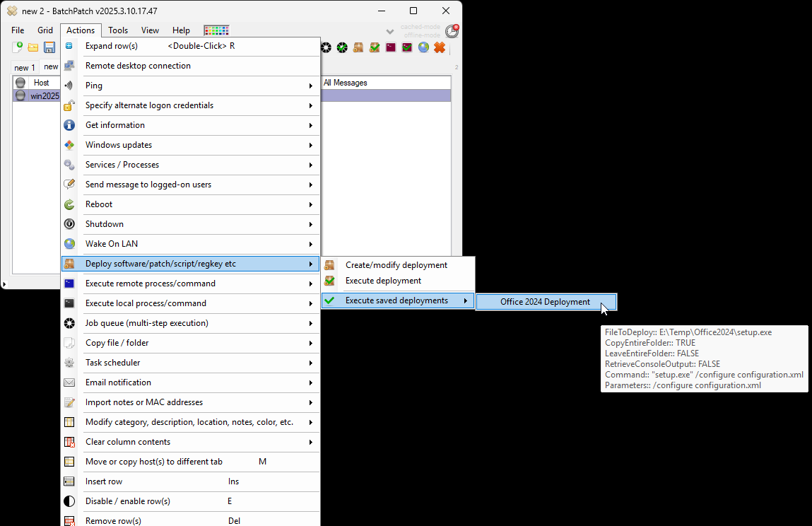The width and height of the screenshot is (812, 526).
Task: Expand the Reboot submenu arrow
Action: (311, 205)
